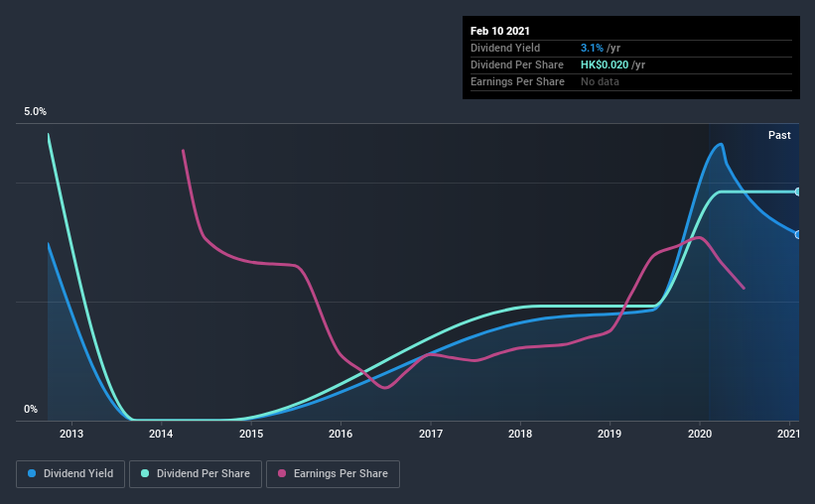Click the 3.1% dividend yield value
Image resolution: width=815 pixels, height=504 pixels.
point(592,48)
